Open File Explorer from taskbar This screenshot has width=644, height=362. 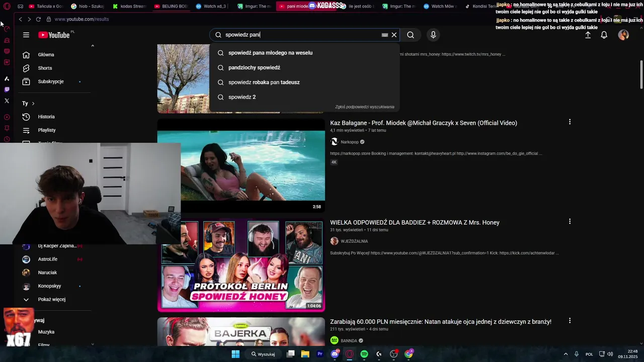click(305, 354)
